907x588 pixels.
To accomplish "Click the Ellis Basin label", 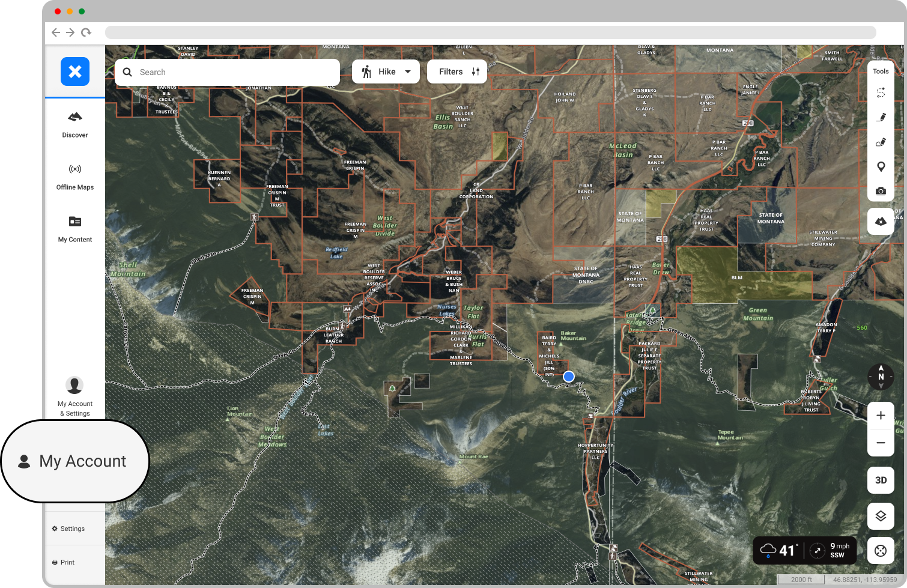I will pos(443,122).
